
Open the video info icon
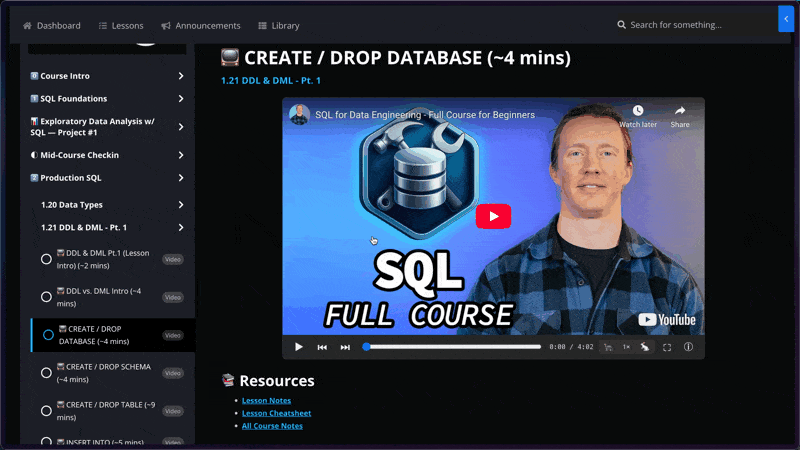point(688,347)
